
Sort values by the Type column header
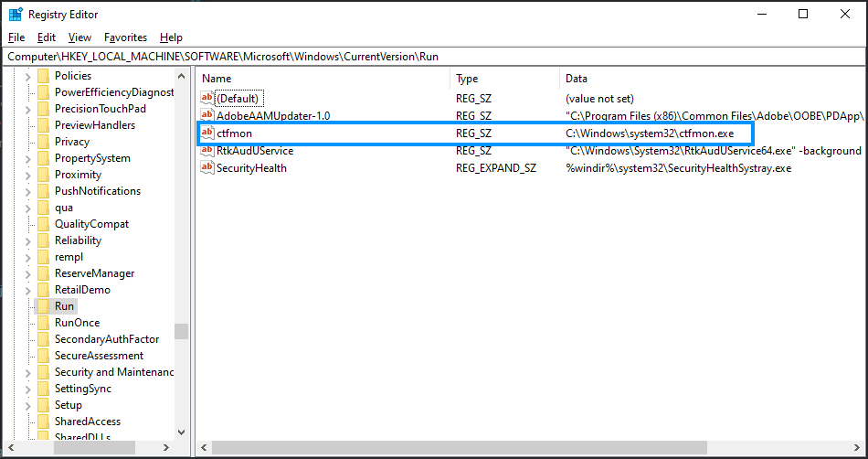tap(505, 79)
